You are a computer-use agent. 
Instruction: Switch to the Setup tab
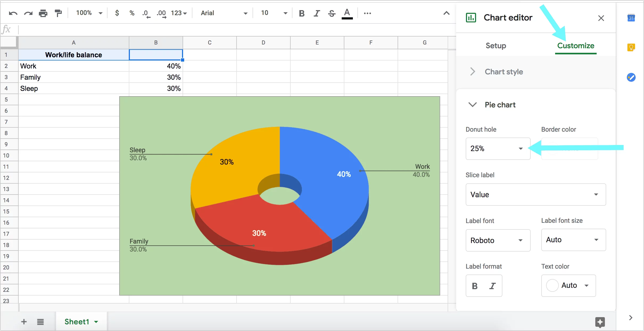coord(496,46)
